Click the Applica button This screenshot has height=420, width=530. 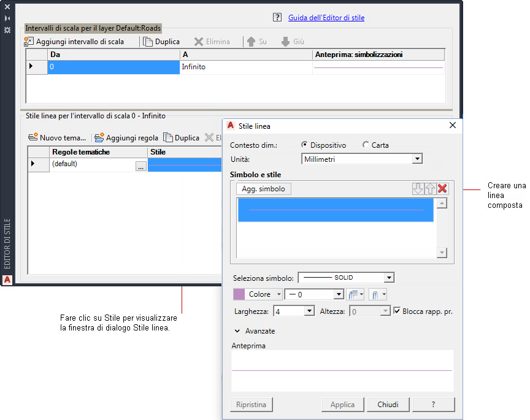[x=342, y=405]
